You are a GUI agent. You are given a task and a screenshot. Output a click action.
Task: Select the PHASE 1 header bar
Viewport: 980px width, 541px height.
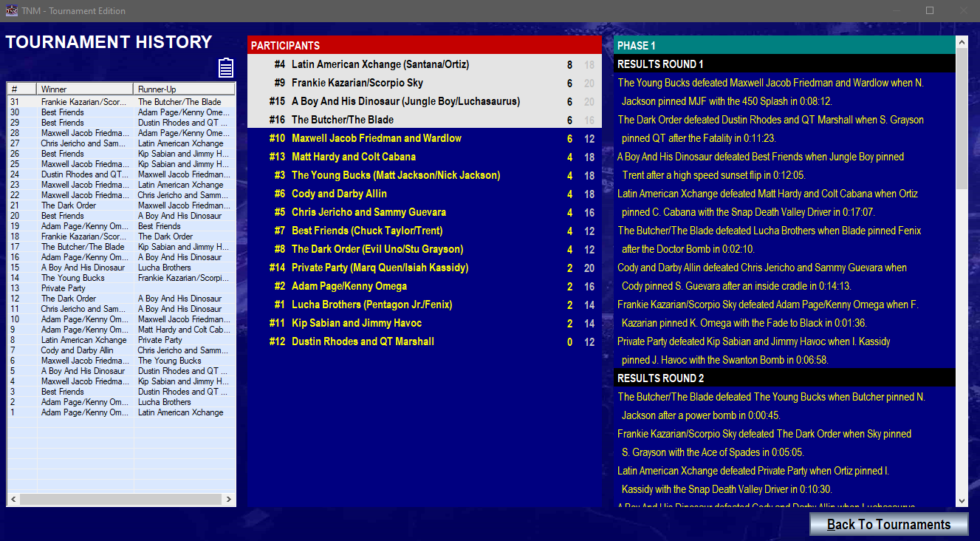click(x=783, y=45)
